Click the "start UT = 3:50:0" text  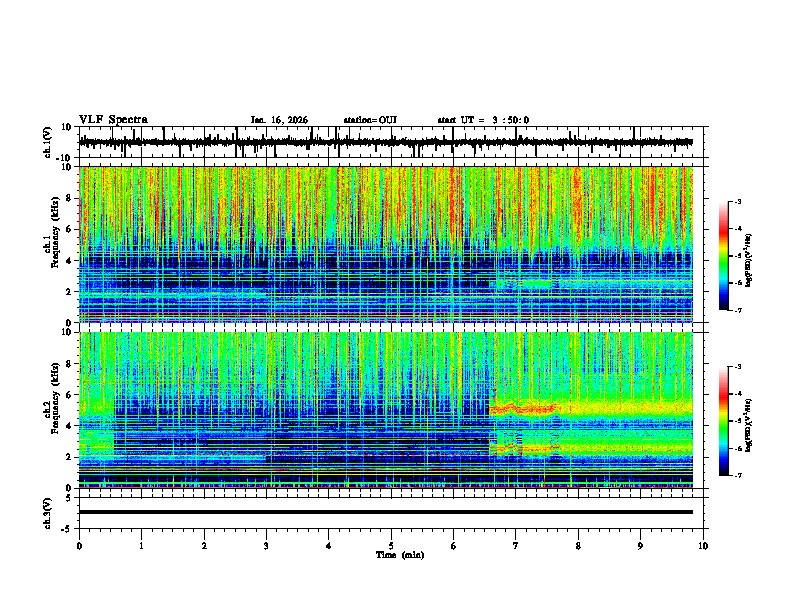(483, 120)
